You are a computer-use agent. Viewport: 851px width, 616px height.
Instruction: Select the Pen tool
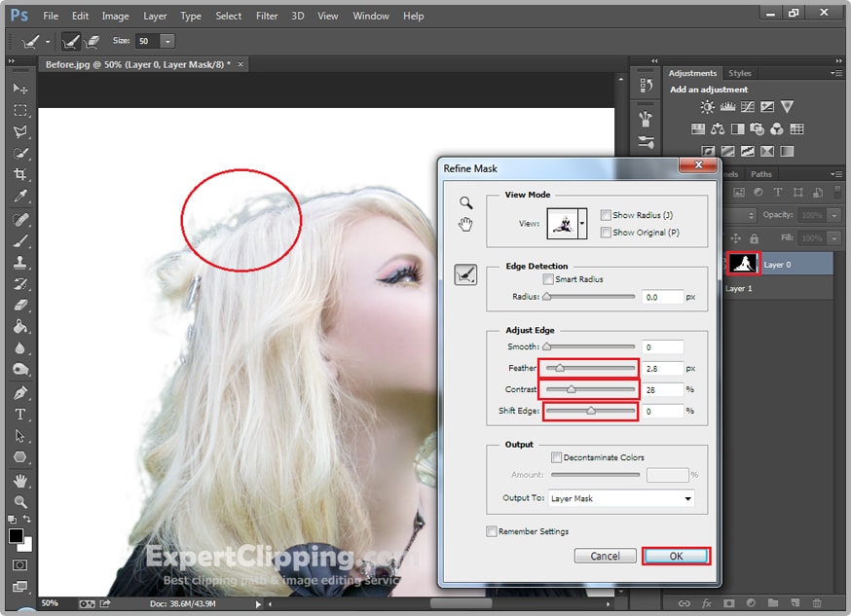[x=19, y=392]
